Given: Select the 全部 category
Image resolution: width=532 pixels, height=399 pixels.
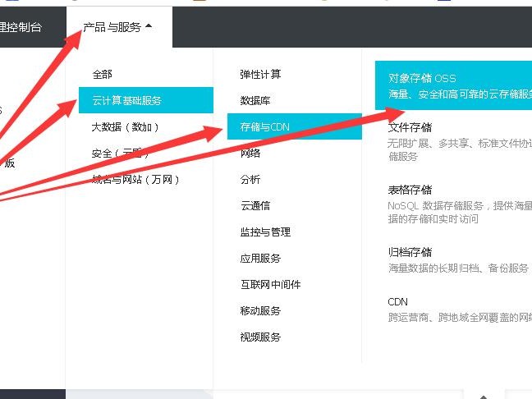Looking at the screenshot, I should click(102, 74).
